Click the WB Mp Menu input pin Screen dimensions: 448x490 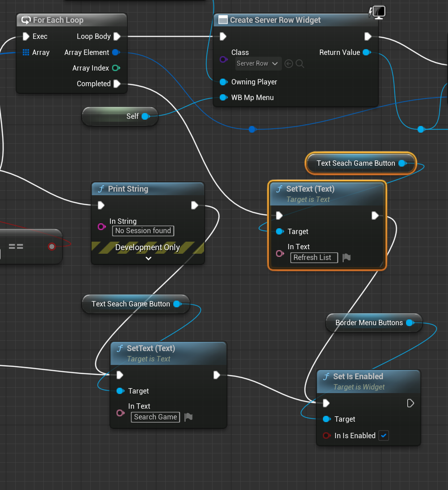pyautogui.click(x=223, y=97)
